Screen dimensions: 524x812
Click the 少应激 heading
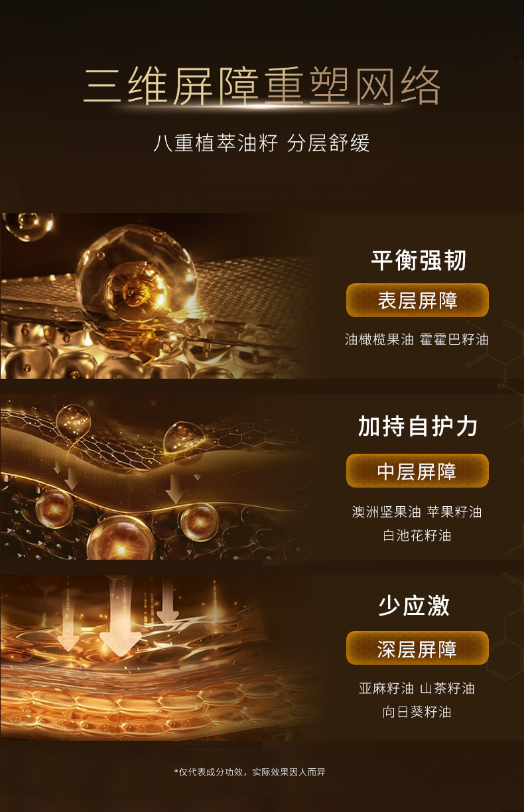point(414,605)
